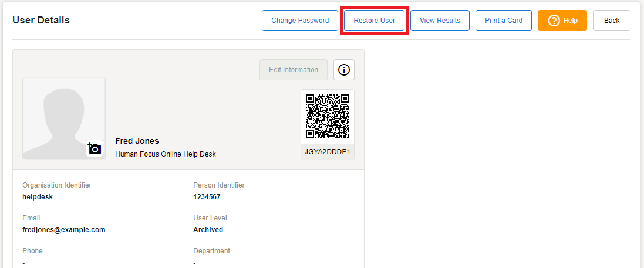Click the Person Identifier value 1234567
The height and width of the screenshot is (268, 644).
(207, 197)
